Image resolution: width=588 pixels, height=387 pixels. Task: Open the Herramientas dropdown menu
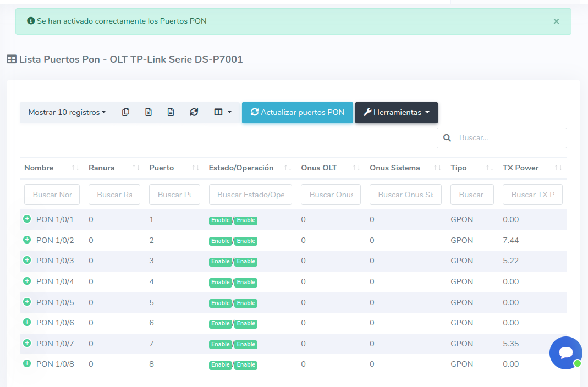coord(396,112)
